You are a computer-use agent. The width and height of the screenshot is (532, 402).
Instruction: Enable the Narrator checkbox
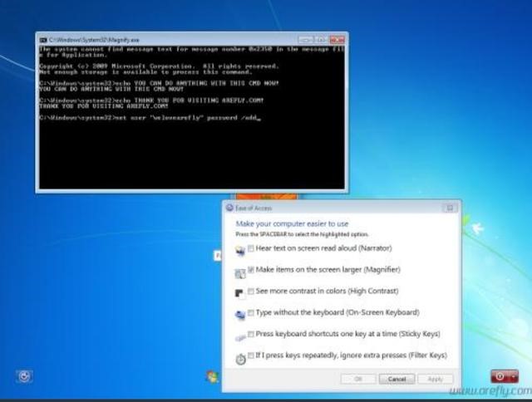tap(251, 248)
